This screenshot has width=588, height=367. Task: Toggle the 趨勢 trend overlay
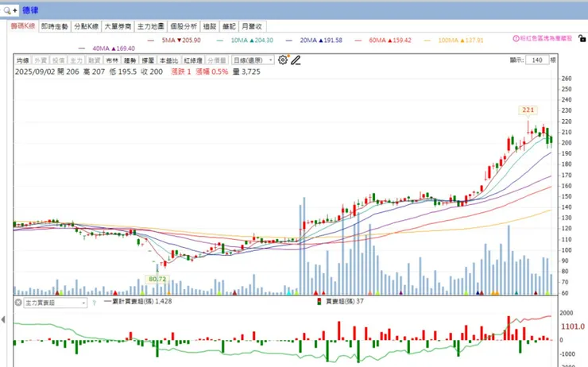pos(130,60)
